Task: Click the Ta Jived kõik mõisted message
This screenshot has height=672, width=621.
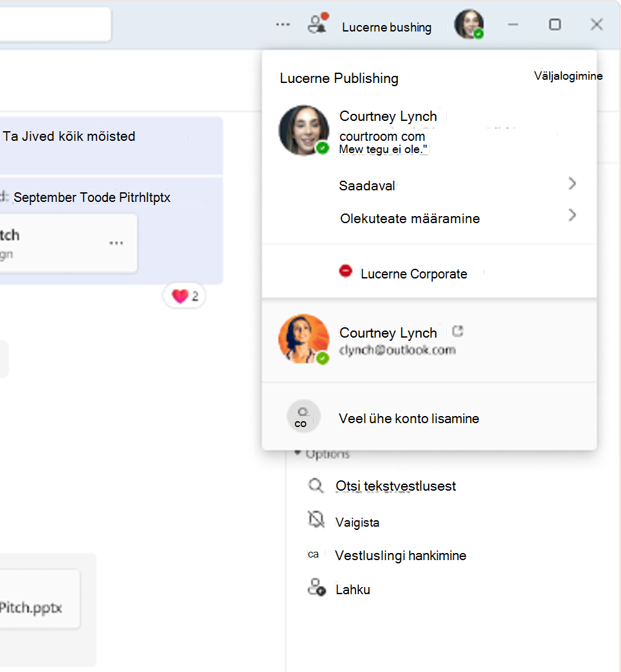Action: pyautogui.click(x=69, y=136)
